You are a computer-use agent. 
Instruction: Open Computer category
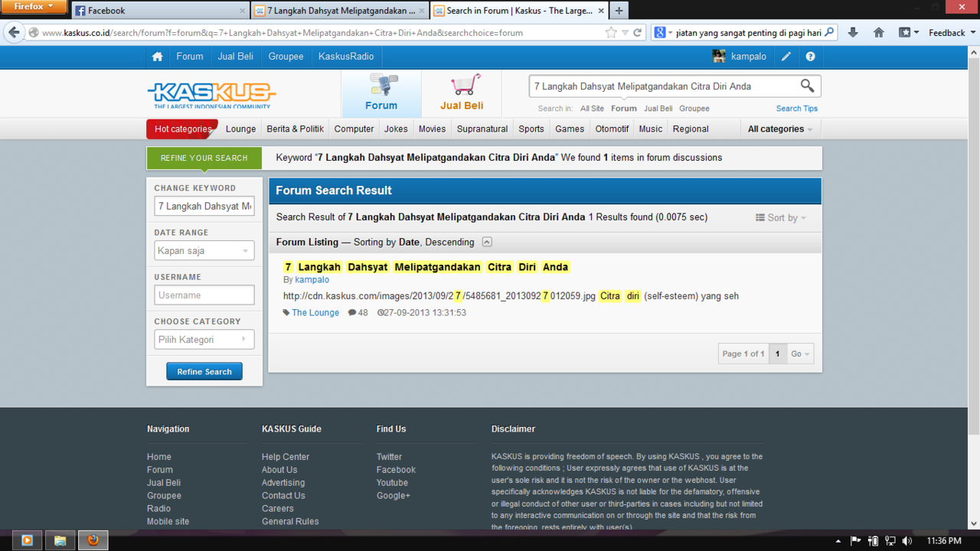(x=354, y=129)
